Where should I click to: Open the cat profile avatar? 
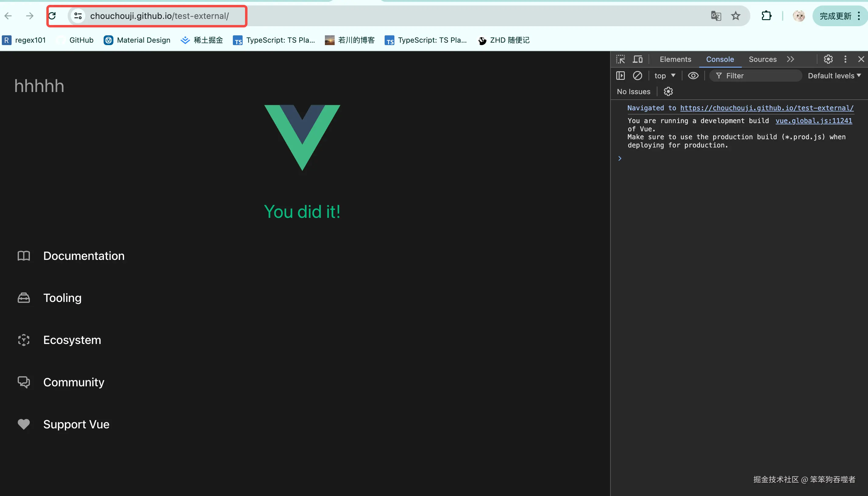click(x=799, y=16)
